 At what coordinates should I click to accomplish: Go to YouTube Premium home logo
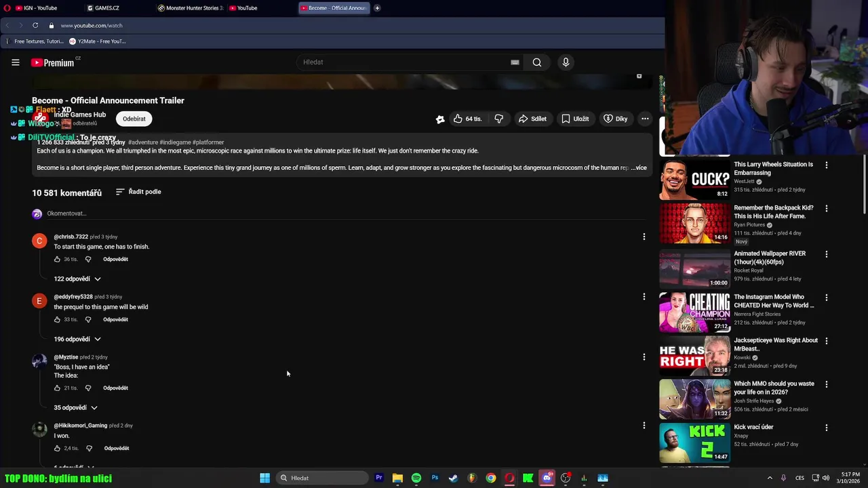[x=53, y=62]
